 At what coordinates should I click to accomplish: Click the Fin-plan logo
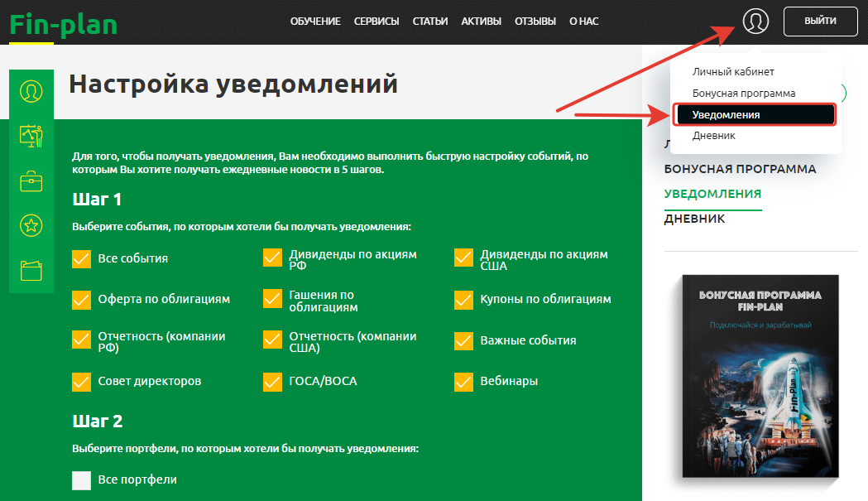63,23
